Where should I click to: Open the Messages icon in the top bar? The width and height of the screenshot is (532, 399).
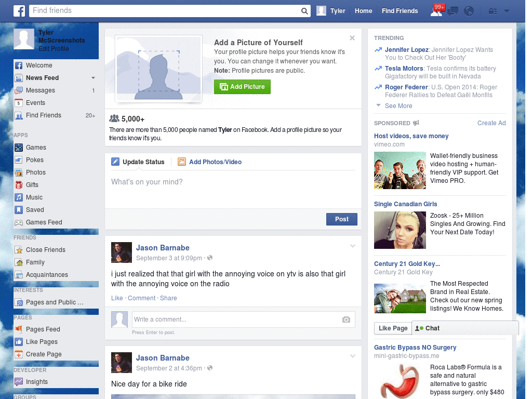(453, 10)
